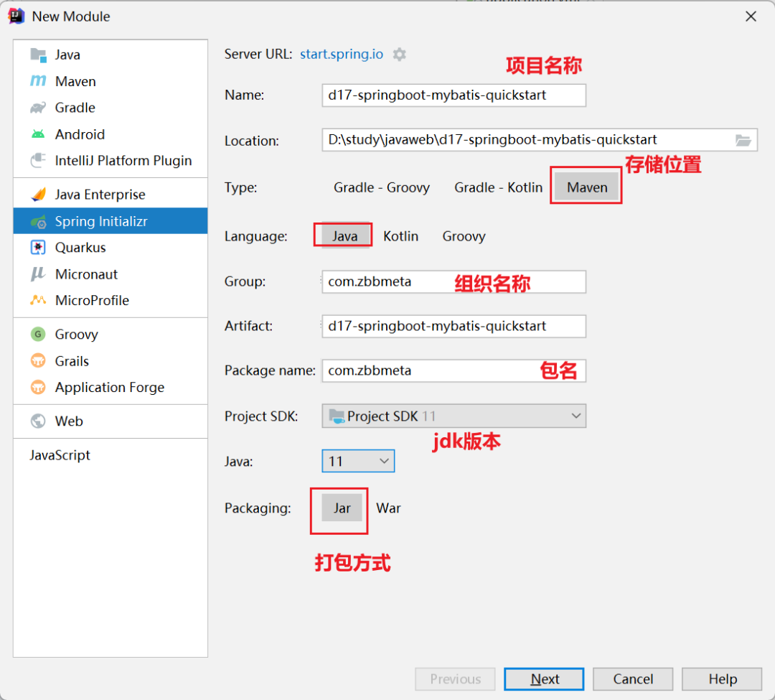Click the Next button
Viewport: 775px width, 700px height.
[544, 679]
